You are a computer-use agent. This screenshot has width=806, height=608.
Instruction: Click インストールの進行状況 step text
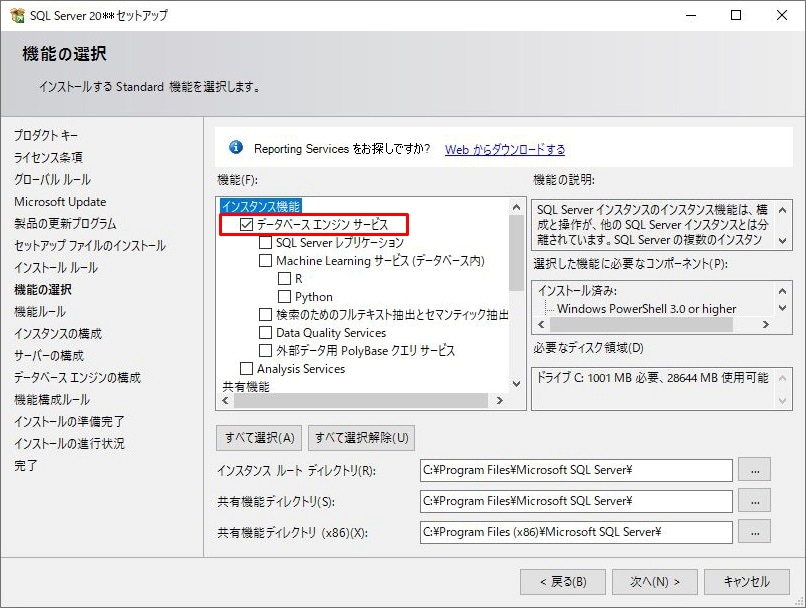(69, 444)
